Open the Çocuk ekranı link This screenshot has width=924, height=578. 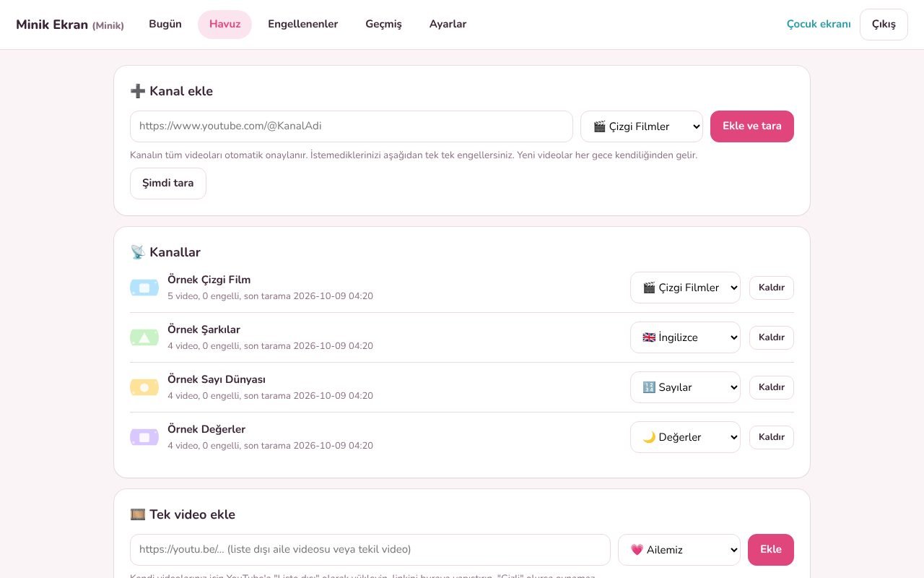pos(819,24)
